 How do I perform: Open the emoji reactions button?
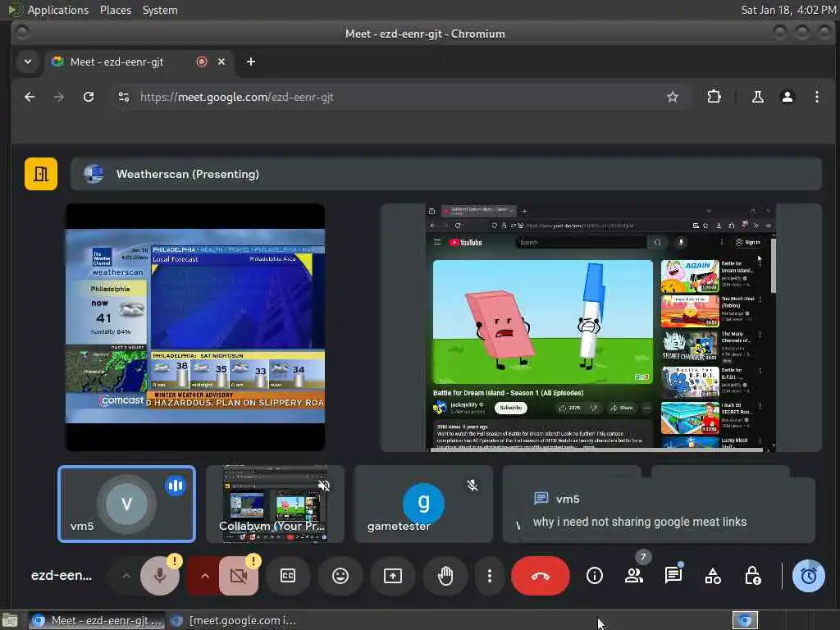click(340, 576)
